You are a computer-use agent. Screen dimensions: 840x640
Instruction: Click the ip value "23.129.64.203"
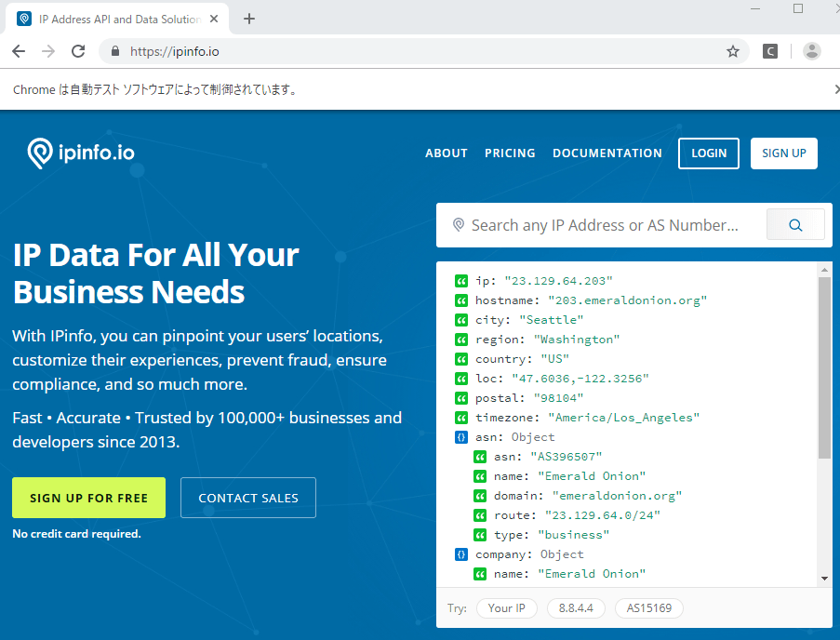(x=558, y=281)
